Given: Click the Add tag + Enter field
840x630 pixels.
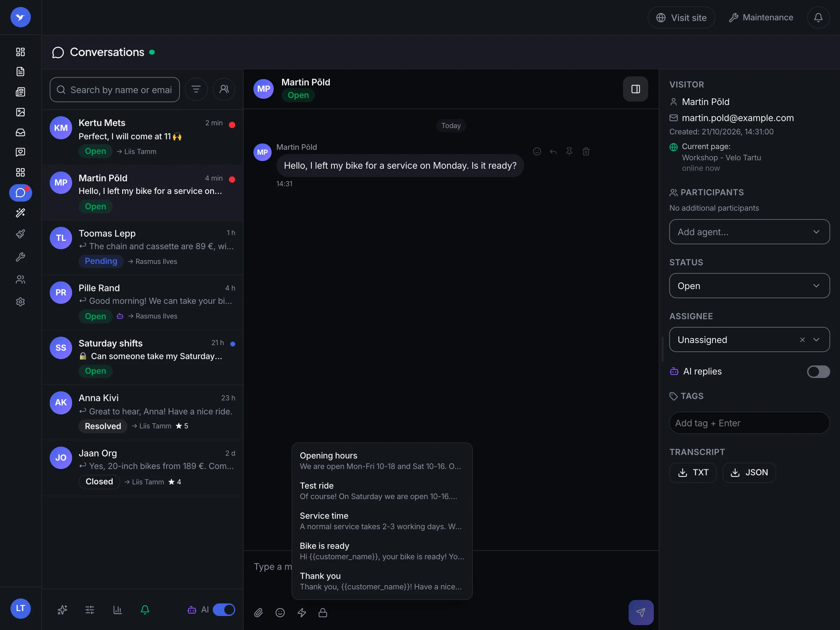Looking at the screenshot, I should 749,423.
